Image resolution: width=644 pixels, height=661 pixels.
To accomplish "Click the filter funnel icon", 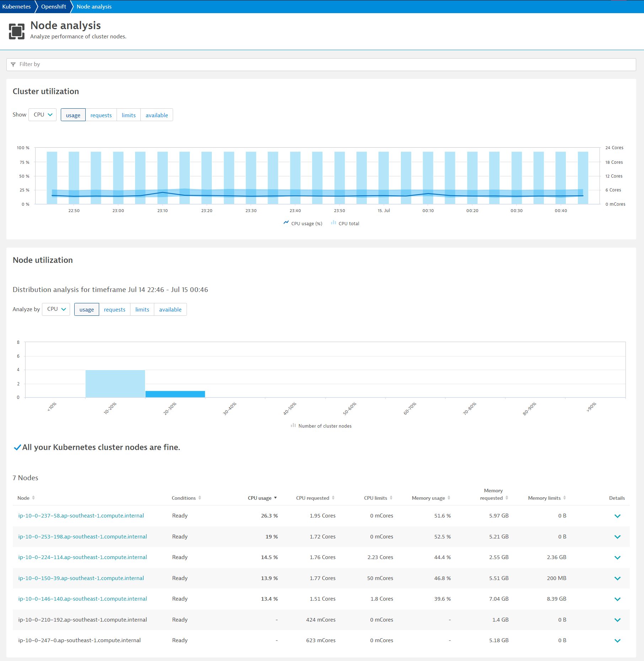I will point(13,64).
